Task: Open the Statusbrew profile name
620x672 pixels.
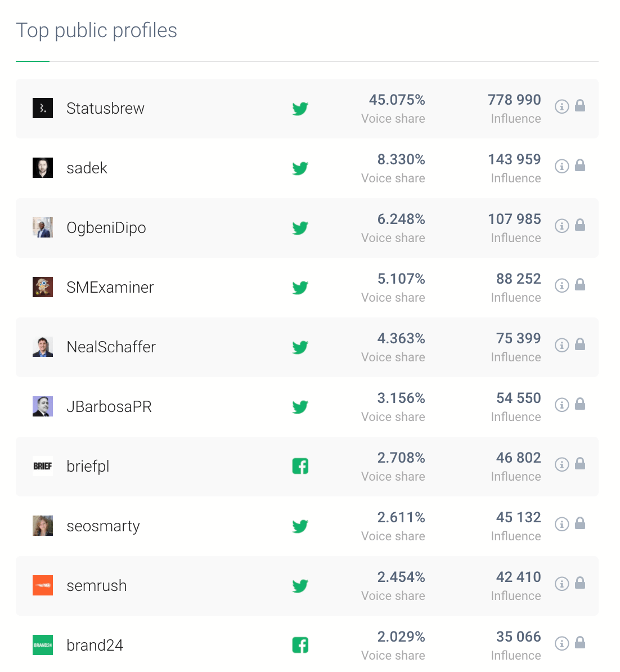Action: (105, 108)
